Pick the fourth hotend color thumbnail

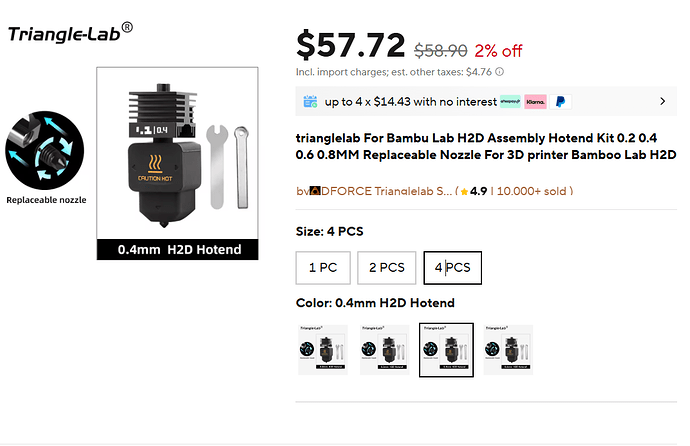coord(508,350)
